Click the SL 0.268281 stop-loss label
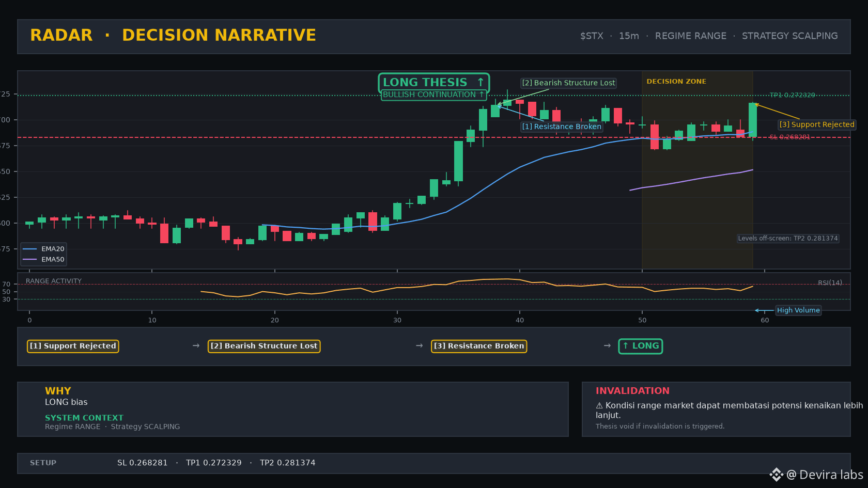This screenshot has width=868, height=488. [789, 137]
